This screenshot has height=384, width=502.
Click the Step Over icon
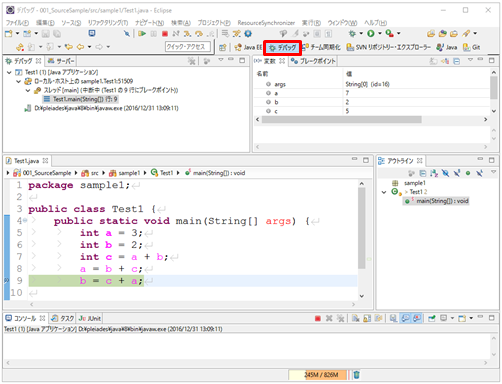[x=199, y=34]
